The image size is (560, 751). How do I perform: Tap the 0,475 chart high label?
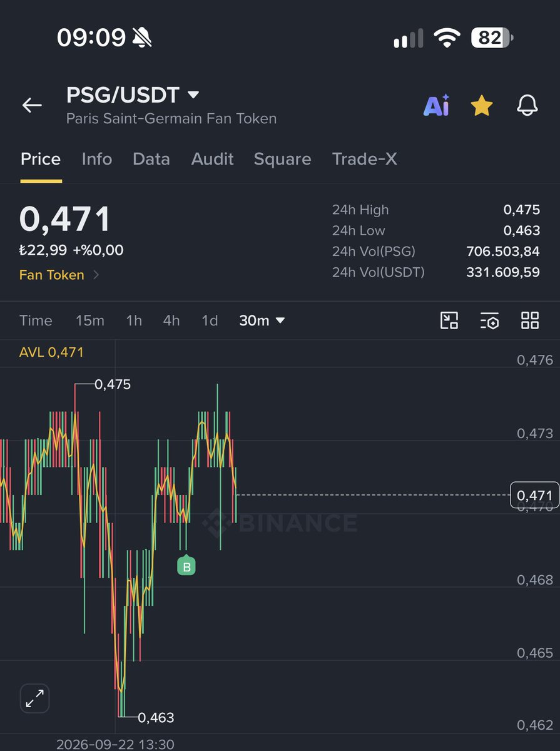coord(113,384)
